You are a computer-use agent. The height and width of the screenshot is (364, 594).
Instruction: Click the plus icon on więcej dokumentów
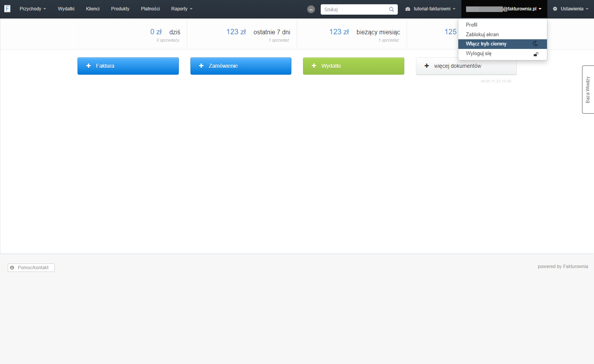click(427, 66)
